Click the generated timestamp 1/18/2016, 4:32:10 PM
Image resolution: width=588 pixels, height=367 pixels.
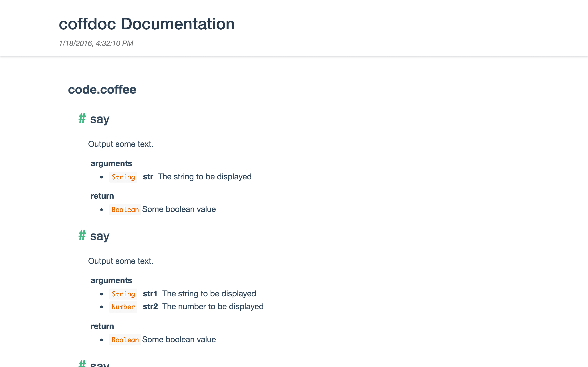(96, 43)
